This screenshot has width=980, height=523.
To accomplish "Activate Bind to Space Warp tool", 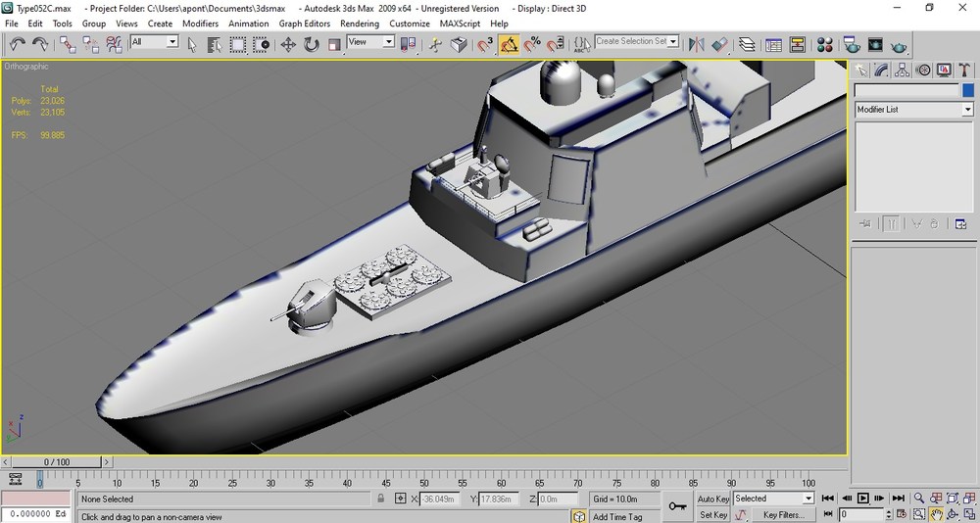I will (x=114, y=44).
